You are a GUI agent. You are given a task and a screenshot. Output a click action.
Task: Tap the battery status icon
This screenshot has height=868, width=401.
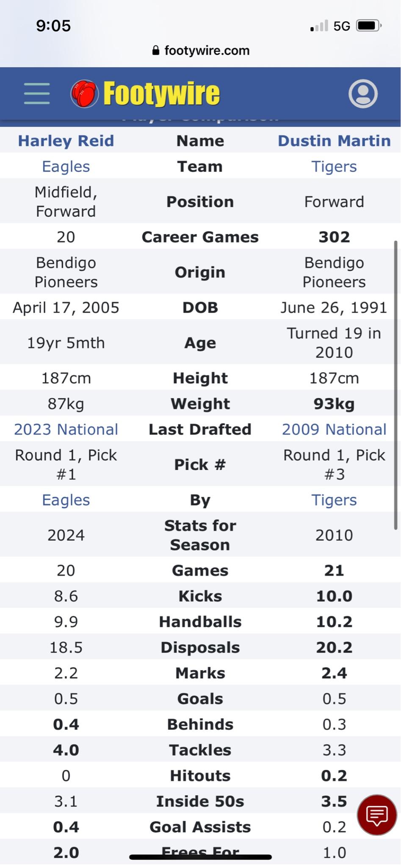coord(368,26)
